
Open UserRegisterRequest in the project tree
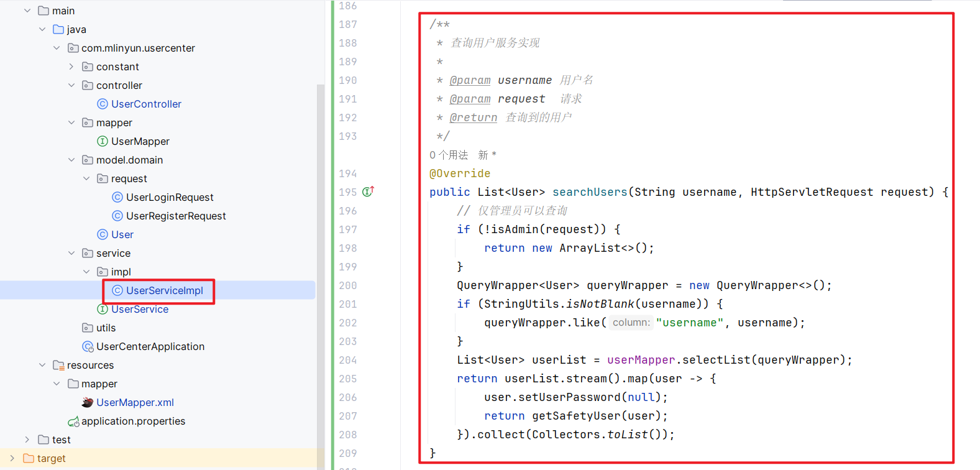coord(175,216)
